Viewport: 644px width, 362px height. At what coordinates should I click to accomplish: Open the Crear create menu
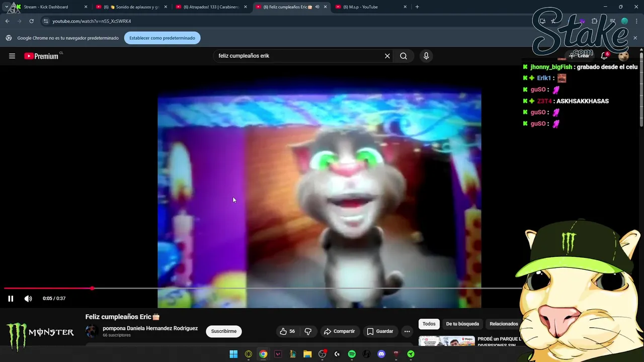[x=579, y=56]
